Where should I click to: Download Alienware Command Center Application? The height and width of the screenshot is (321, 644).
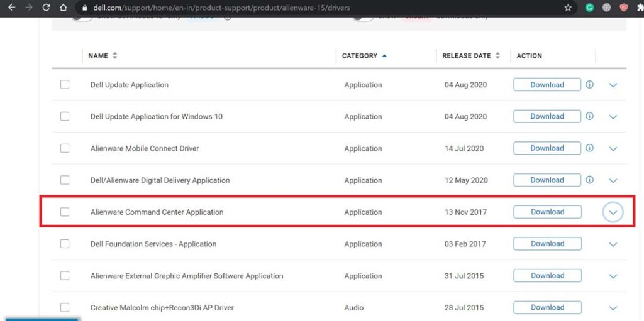547,212
